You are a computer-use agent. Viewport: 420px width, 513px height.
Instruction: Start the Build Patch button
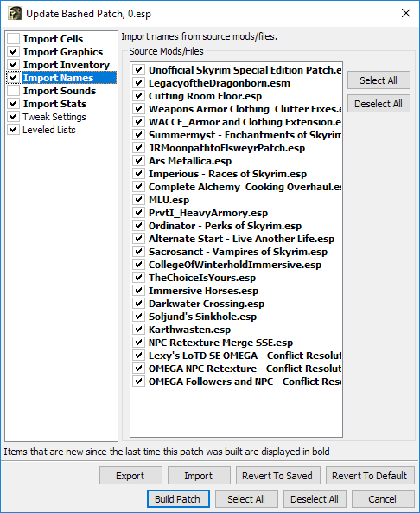(178, 499)
